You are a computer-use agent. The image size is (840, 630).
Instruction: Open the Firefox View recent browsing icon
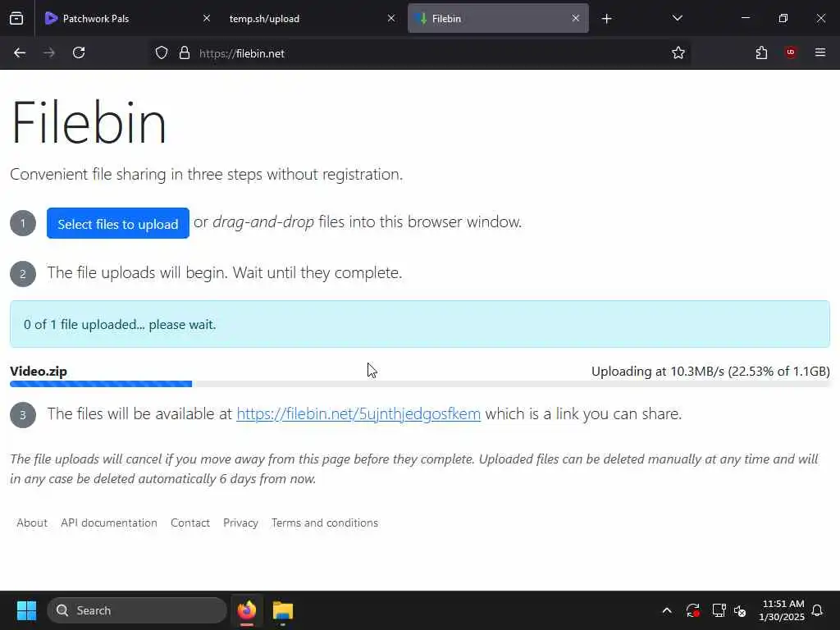16,19
